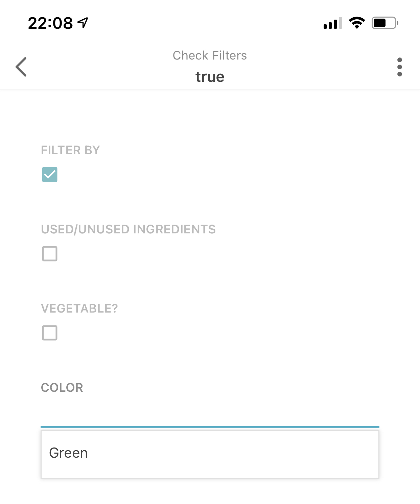Click the empty Color text field
420x504 pixels.
210,413
